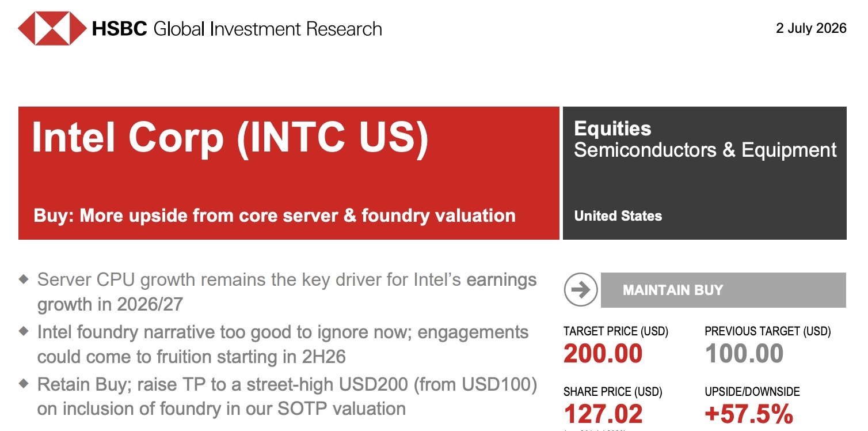Click the previous target 100.00 value
The height and width of the screenshot is (431, 868).
pyautogui.click(x=744, y=353)
